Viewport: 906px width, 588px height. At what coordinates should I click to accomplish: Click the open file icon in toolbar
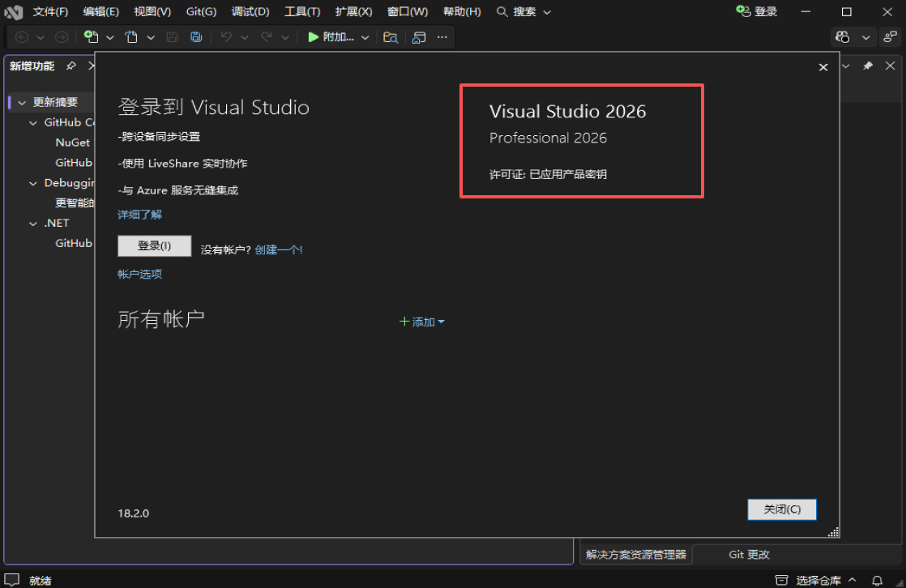132,37
